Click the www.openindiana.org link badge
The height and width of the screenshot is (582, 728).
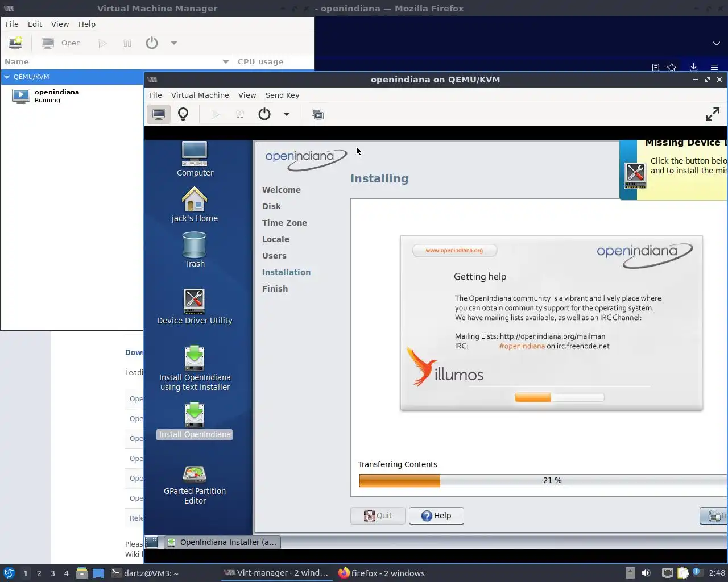tap(454, 250)
